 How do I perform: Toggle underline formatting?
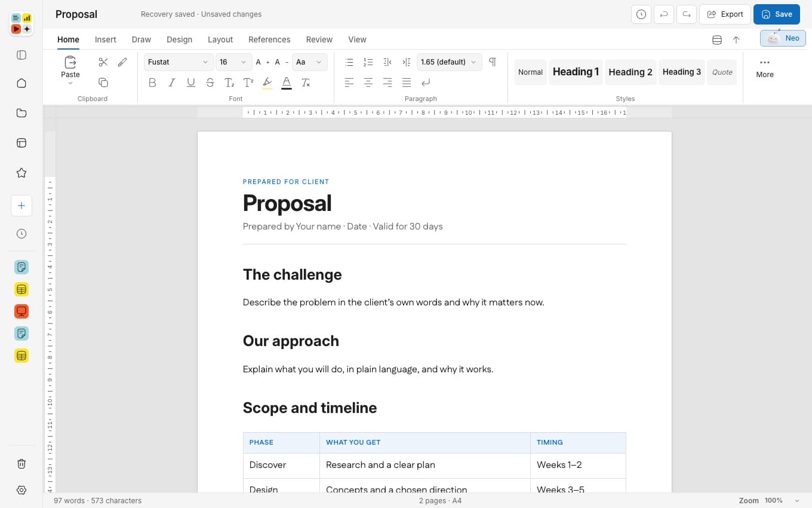point(191,82)
